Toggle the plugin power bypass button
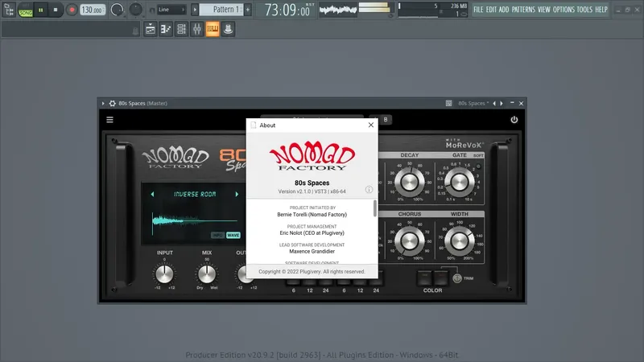644x362 pixels. pyautogui.click(x=514, y=119)
